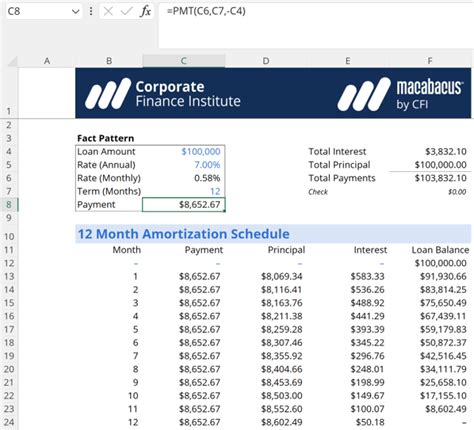Select loan balance $42,516.45

point(443,356)
